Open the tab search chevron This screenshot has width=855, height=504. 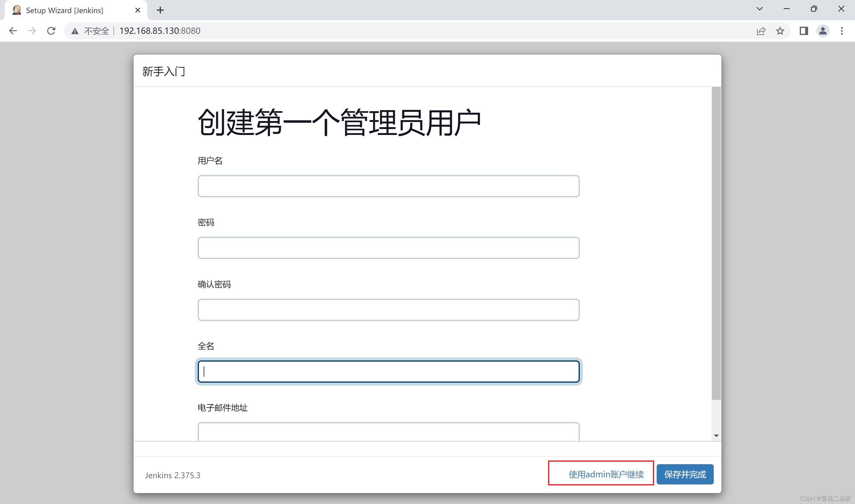[x=759, y=9]
